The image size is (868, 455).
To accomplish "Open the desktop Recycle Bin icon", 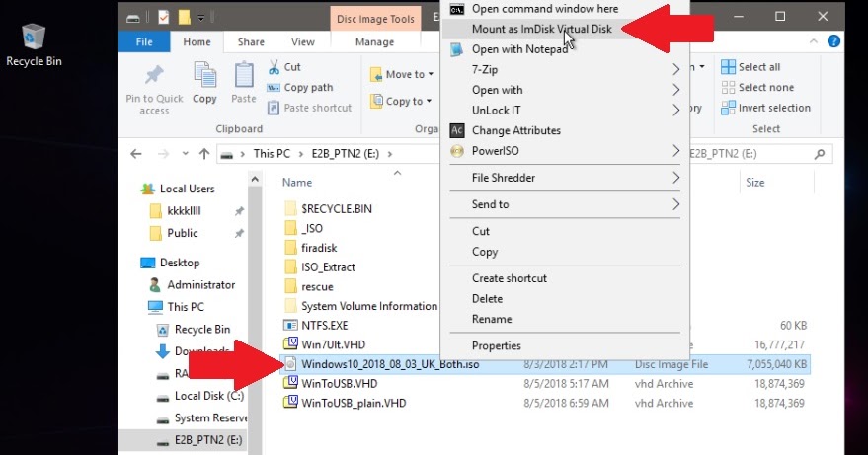I will tap(34, 45).
